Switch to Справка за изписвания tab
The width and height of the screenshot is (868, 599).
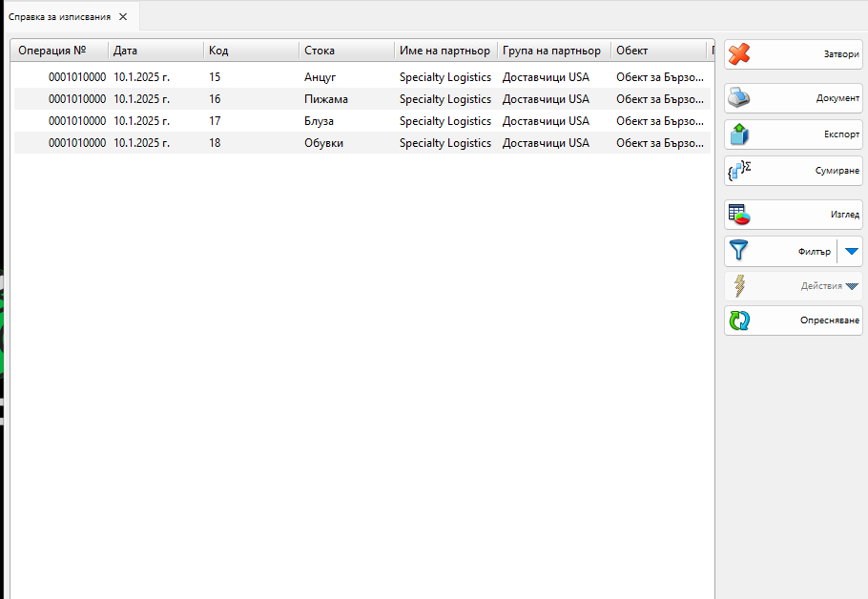coord(59,17)
